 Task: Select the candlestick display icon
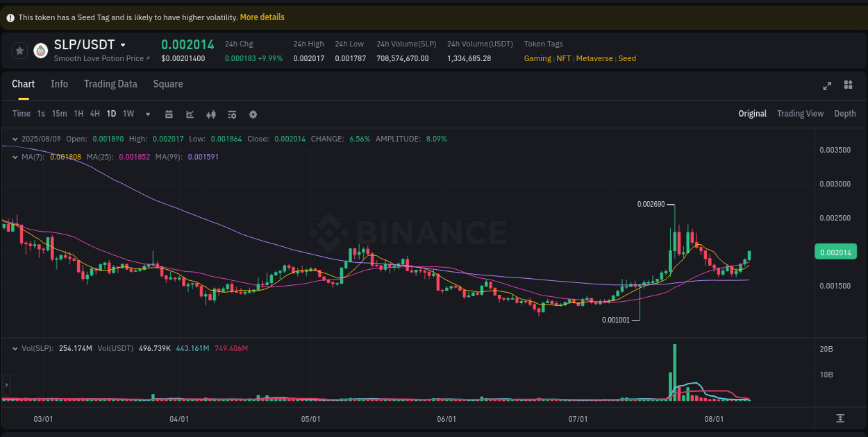[211, 113]
